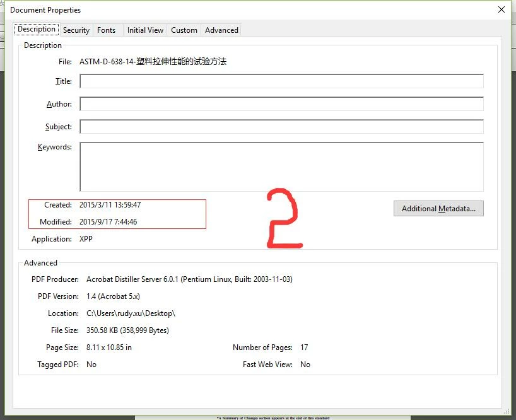Open the Advanced tab
This screenshot has width=516, height=420.
[x=221, y=30]
